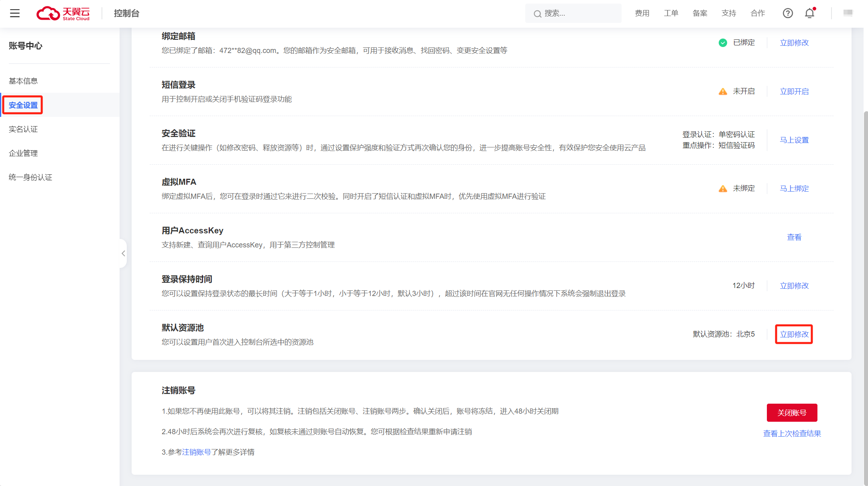Open the 注销账号 help link
Image resolution: width=868 pixels, height=486 pixels.
(x=197, y=452)
